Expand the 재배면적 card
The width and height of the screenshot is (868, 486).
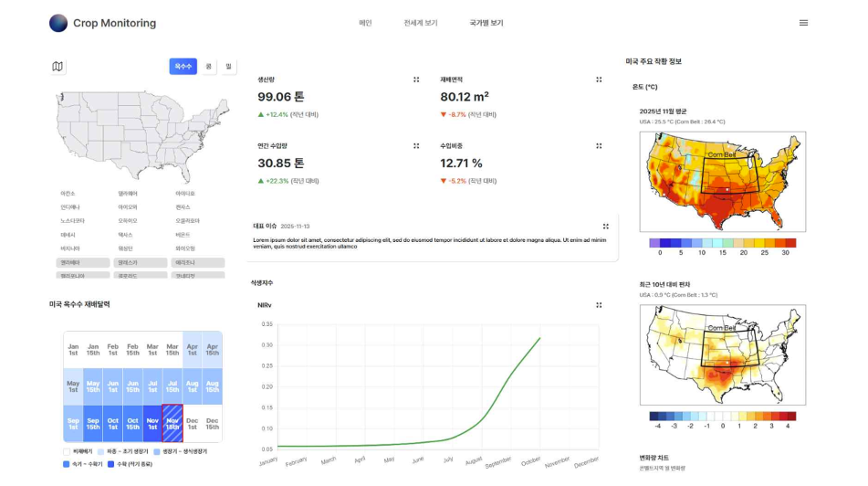click(599, 79)
